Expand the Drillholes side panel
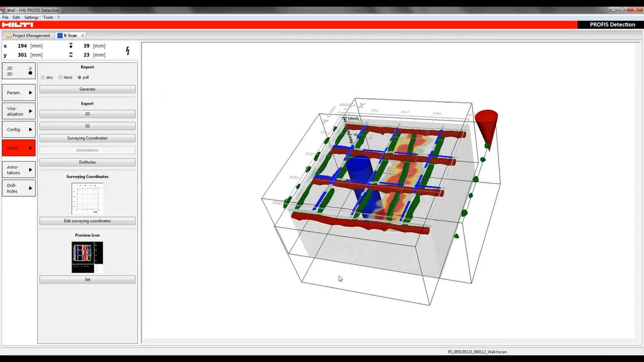The width and height of the screenshot is (644, 362). pyautogui.click(x=19, y=188)
